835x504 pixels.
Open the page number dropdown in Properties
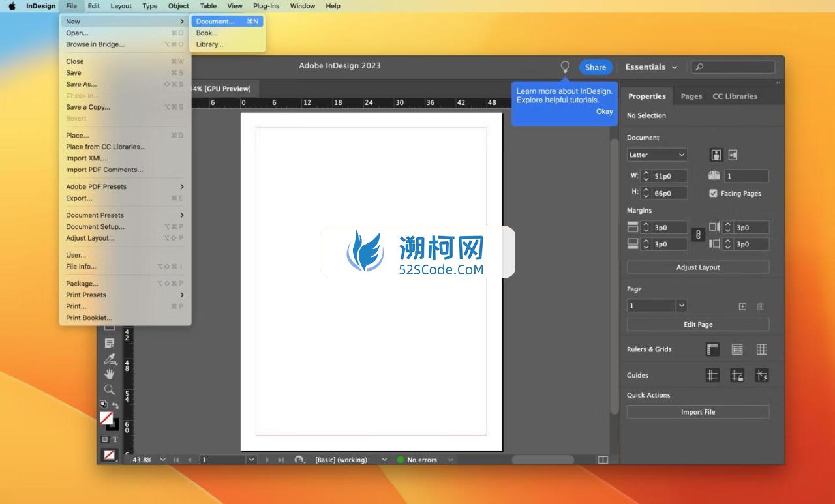point(682,306)
